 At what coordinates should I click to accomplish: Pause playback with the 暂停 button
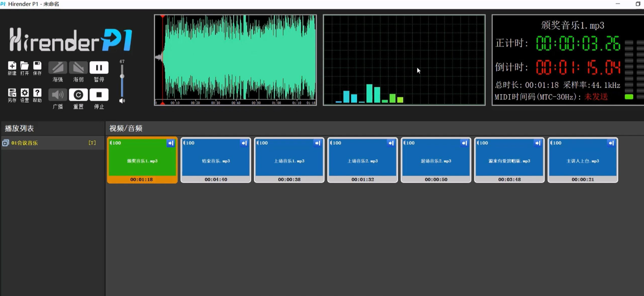point(99,68)
